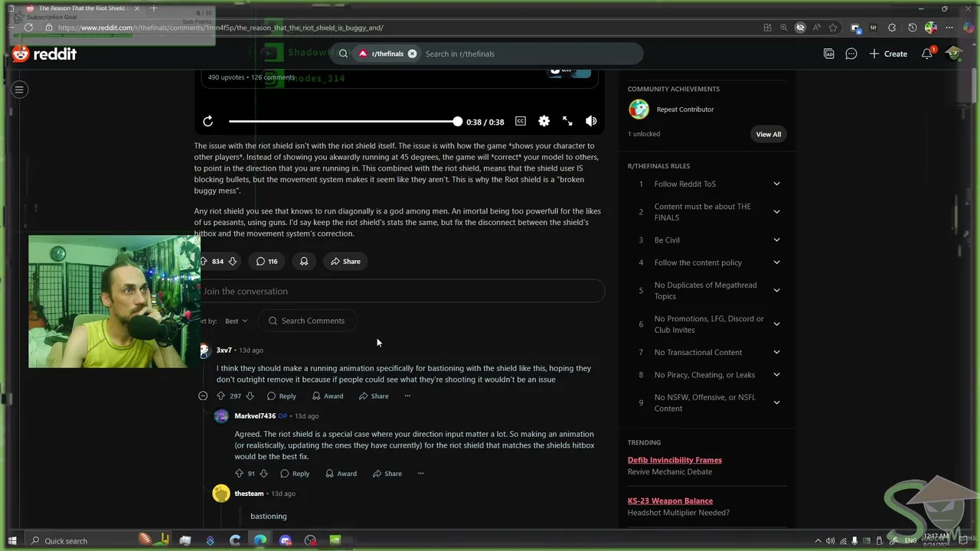Open thesteam user profile
980x551 pixels.
pyautogui.click(x=249, y=494)
